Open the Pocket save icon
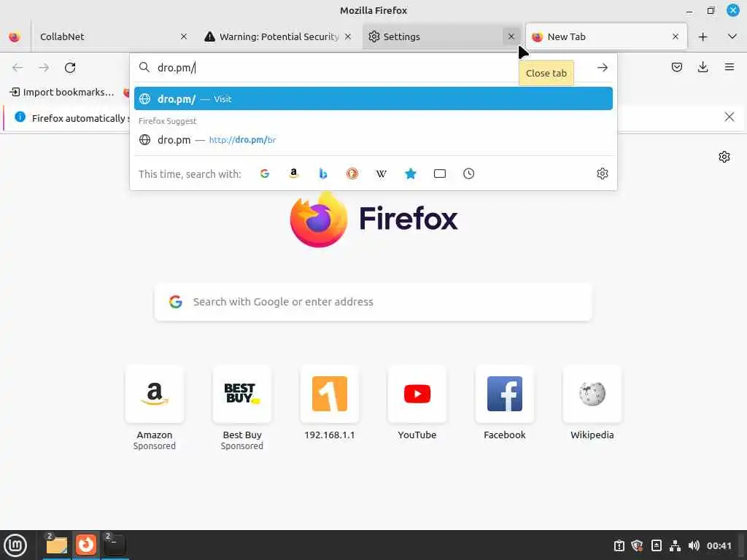 tap(676, 67)
